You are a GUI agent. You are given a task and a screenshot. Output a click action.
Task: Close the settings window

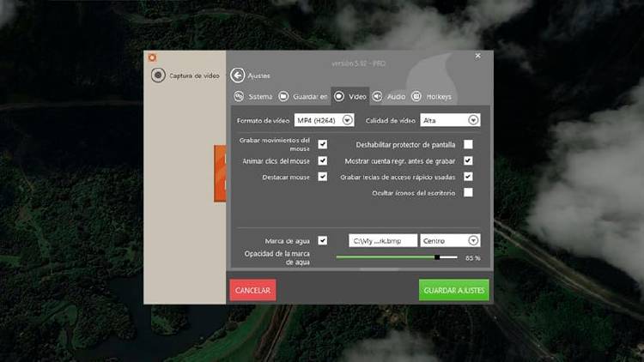click(477, 56)
